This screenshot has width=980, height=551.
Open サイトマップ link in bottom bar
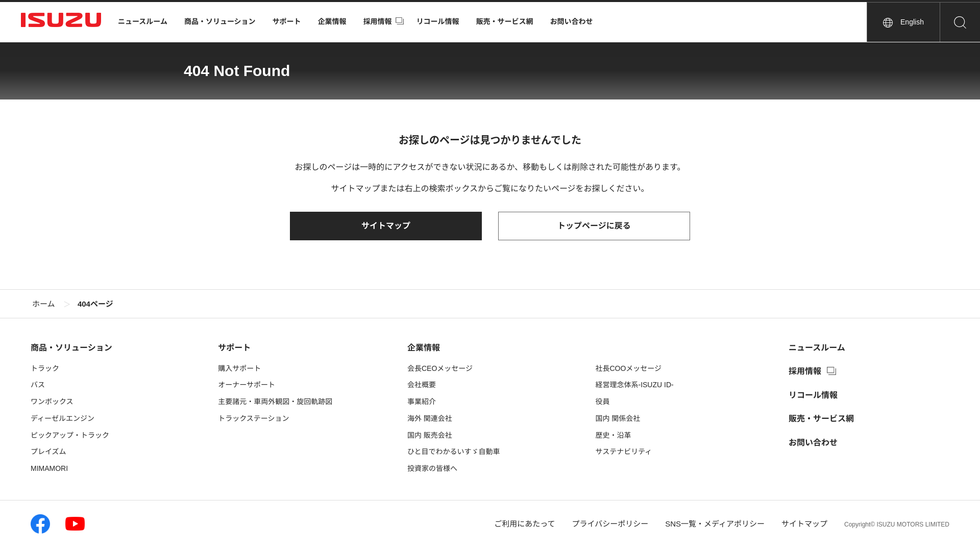(x=804, y=524)
